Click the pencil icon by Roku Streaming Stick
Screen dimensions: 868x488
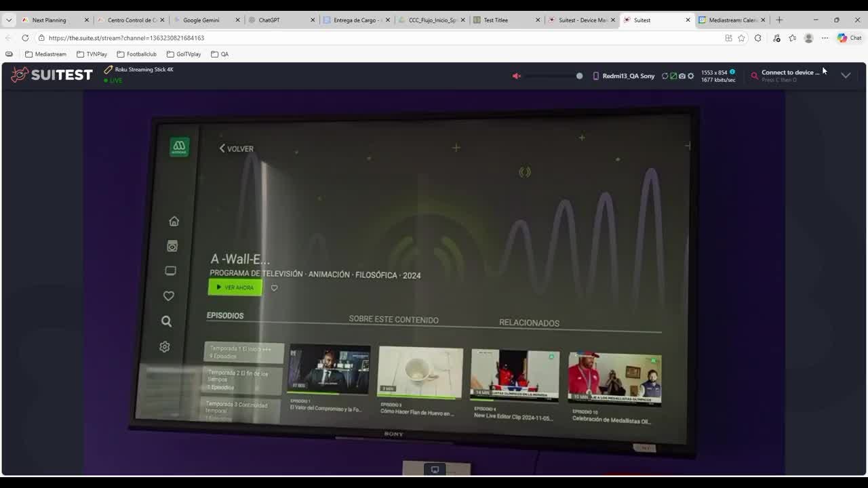point(108,69)
